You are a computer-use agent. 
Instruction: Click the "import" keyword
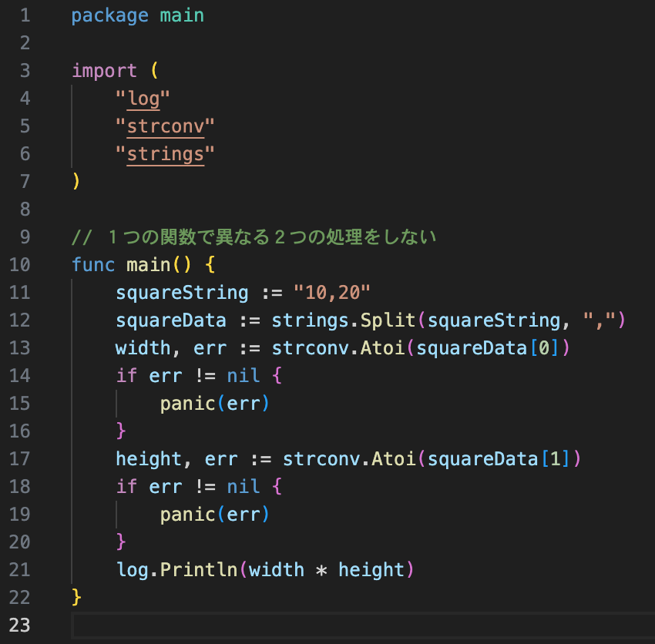tap(104, 71)
